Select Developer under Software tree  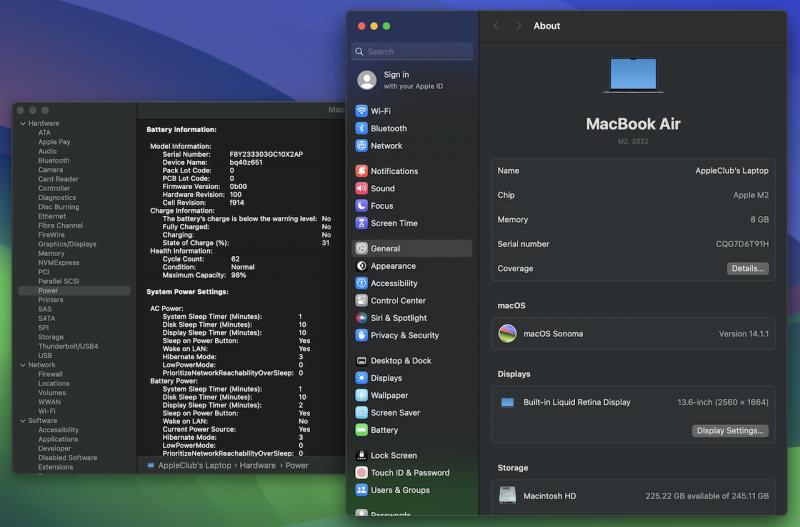point(55,449)
